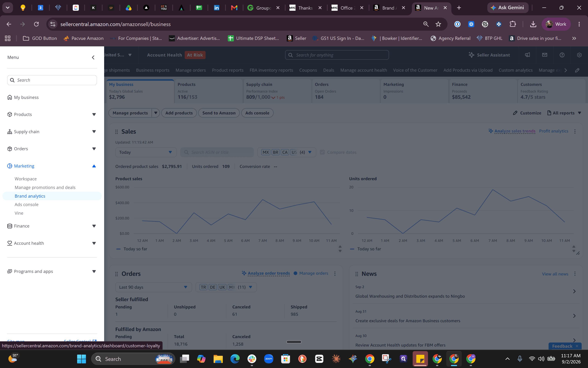Open the Seller Central settings gear
Image resolution: width=588 pixels, height=368 pixels.
coord(579,55)
